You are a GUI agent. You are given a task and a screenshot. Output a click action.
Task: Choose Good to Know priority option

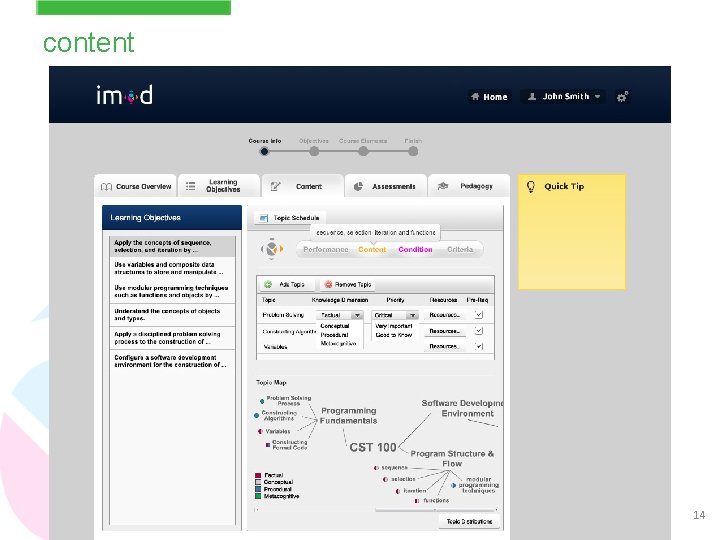tap(394, 335)
